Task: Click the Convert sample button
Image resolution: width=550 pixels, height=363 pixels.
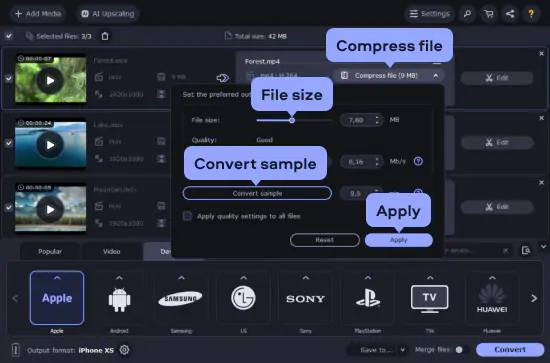Action: (257, 193)
